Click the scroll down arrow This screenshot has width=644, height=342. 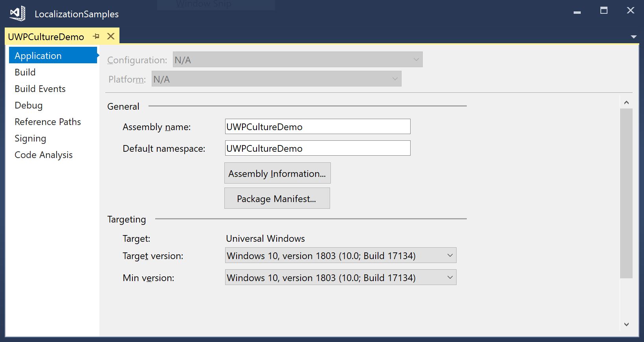tap(626, 324)
